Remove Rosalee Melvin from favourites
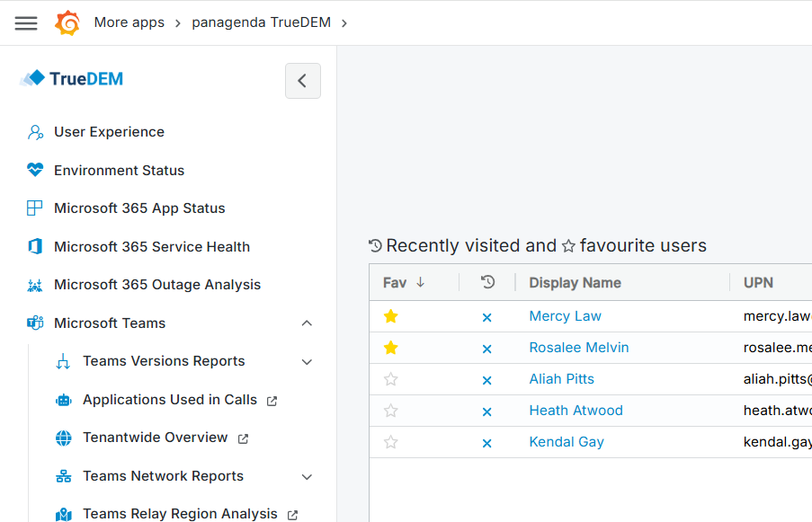812x522 pixels. tap(390, 348)
